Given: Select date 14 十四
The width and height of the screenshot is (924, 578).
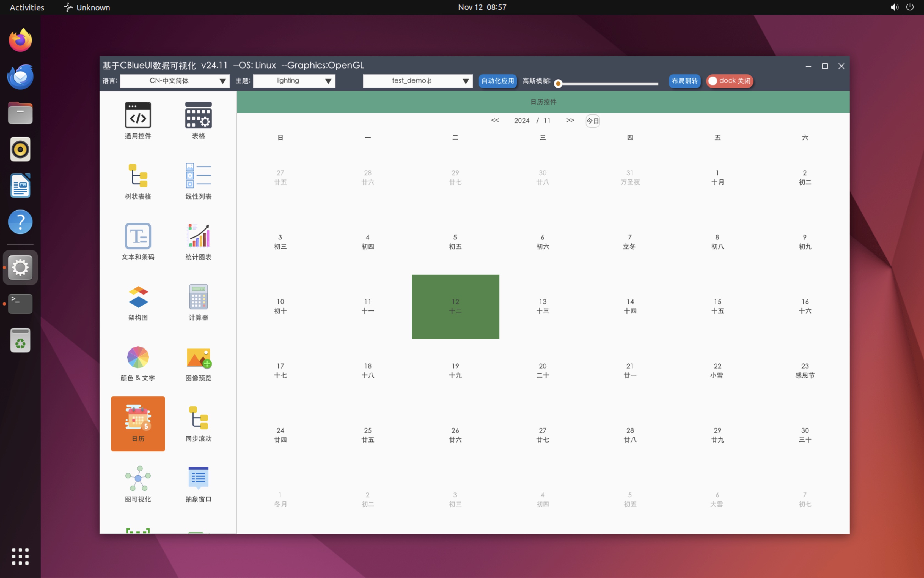Looking at the screenshot, I should click(x=630, y=307).
